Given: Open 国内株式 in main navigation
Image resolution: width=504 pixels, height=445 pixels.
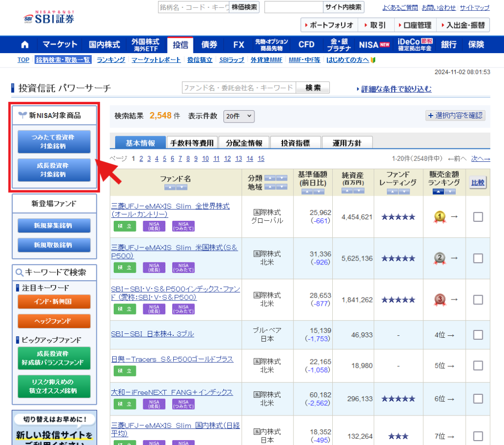Looking at the screenshot, I should pyautogui.click(x=104, y=45).
